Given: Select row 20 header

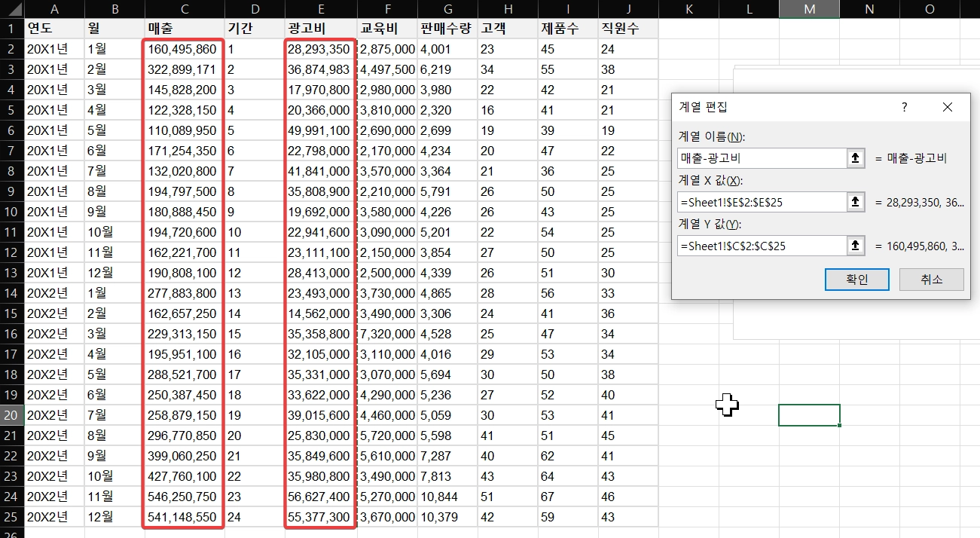Looking at the screenshot, I should [12, 415].
